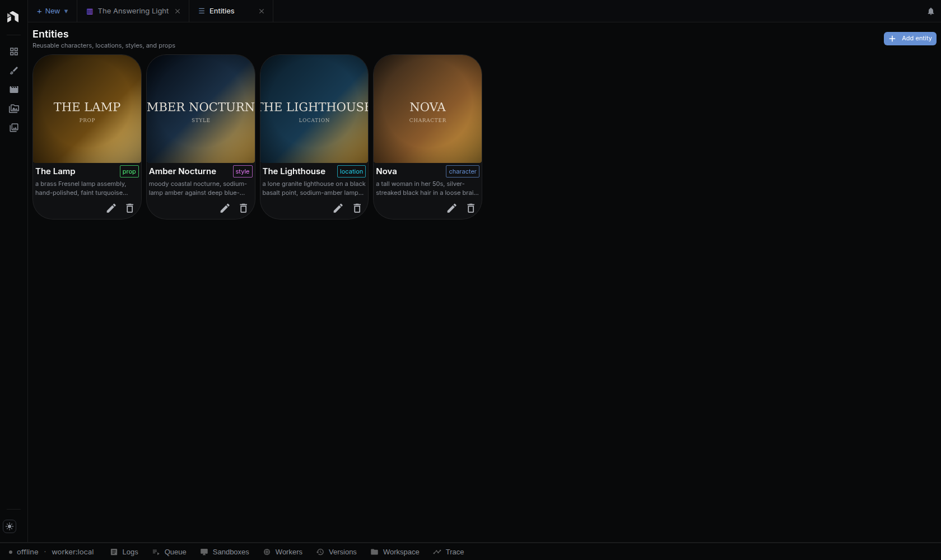This screenshot has width=941, height=560.
Task: Open the Amber Nocturne thumbnail
Action: click(x=201, y=109)
